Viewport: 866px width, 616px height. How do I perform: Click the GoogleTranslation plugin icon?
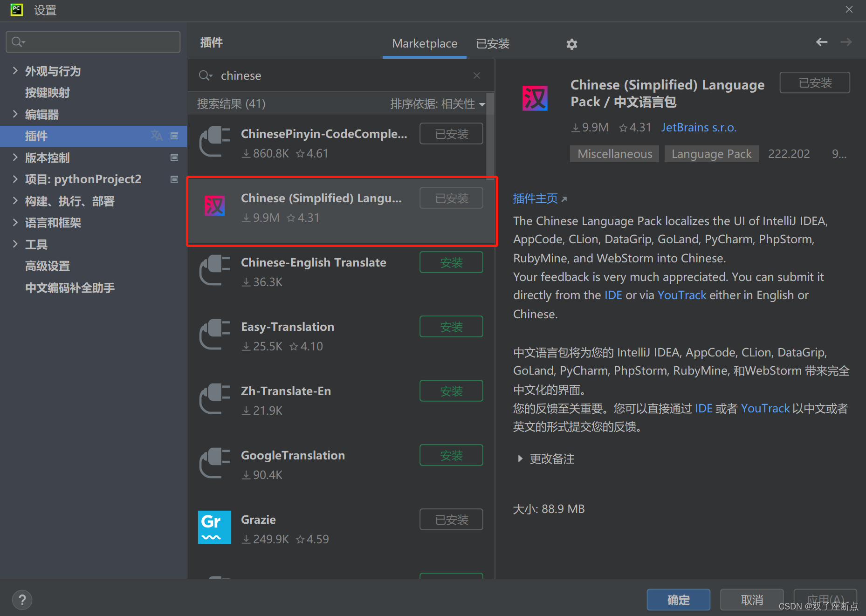(x=214, y=463)
